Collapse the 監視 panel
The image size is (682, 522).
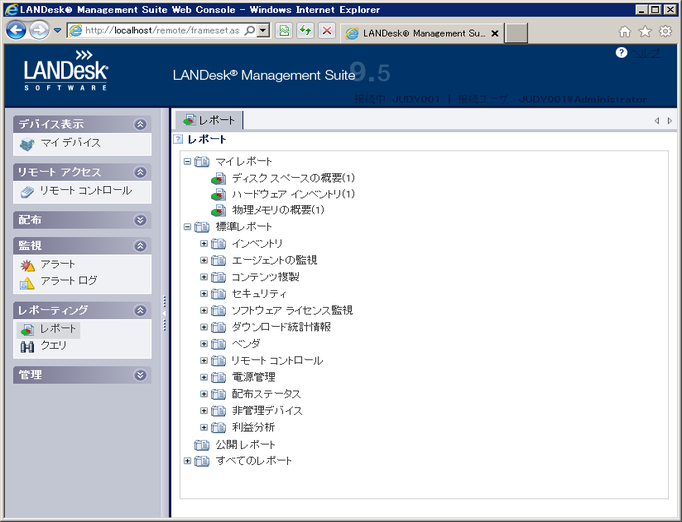click(x=140, y=246)
